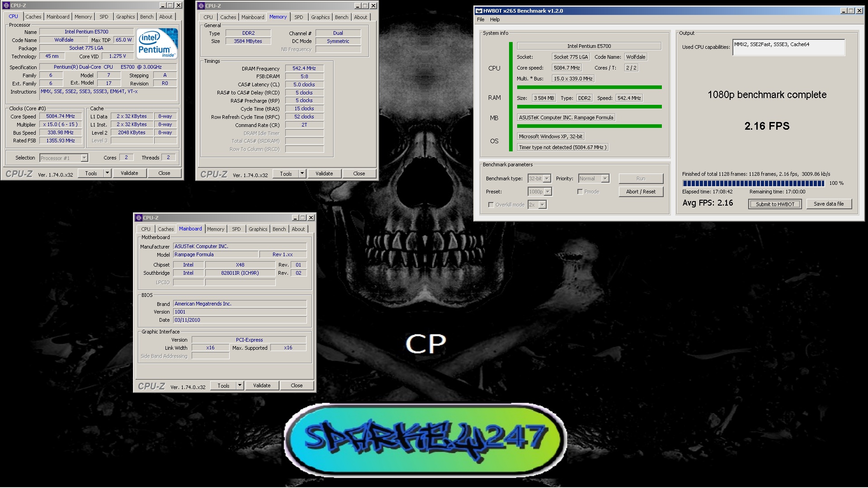Select Memory tab in Mainboard window

216,229
